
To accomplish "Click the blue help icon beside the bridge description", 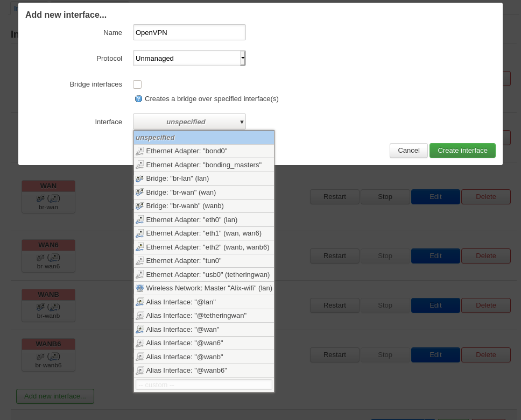I will pos(138,99).
